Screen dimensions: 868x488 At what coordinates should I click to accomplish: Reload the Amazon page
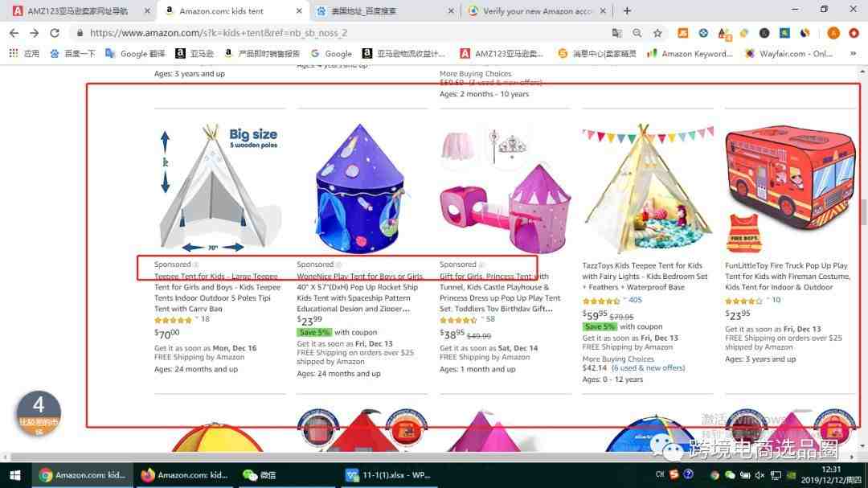point(55,33)
